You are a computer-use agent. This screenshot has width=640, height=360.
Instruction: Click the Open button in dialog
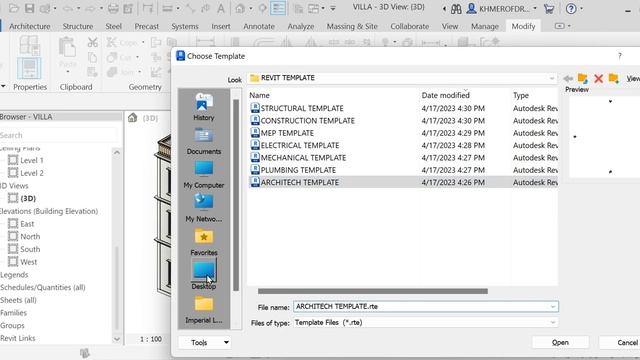point(560,342)
